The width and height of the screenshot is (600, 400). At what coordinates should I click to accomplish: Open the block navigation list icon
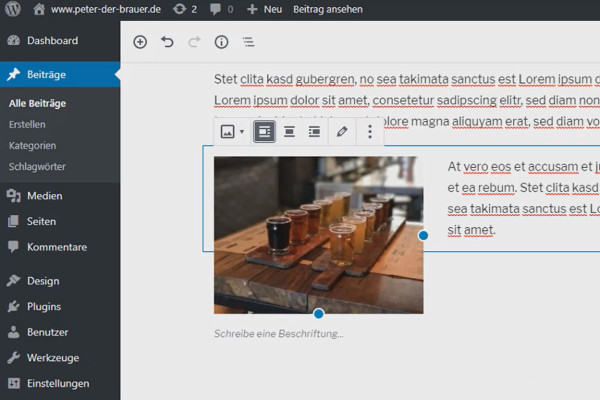point(248,42)
